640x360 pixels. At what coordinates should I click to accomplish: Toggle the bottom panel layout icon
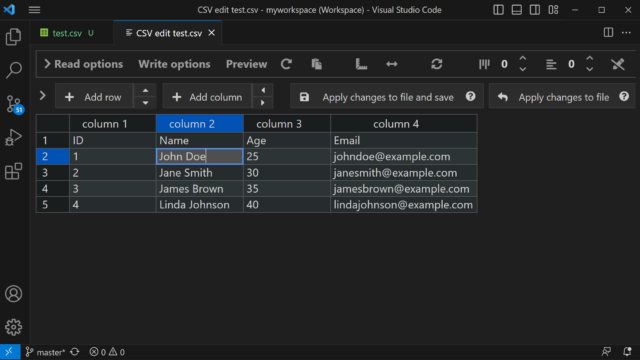point(517,10)
